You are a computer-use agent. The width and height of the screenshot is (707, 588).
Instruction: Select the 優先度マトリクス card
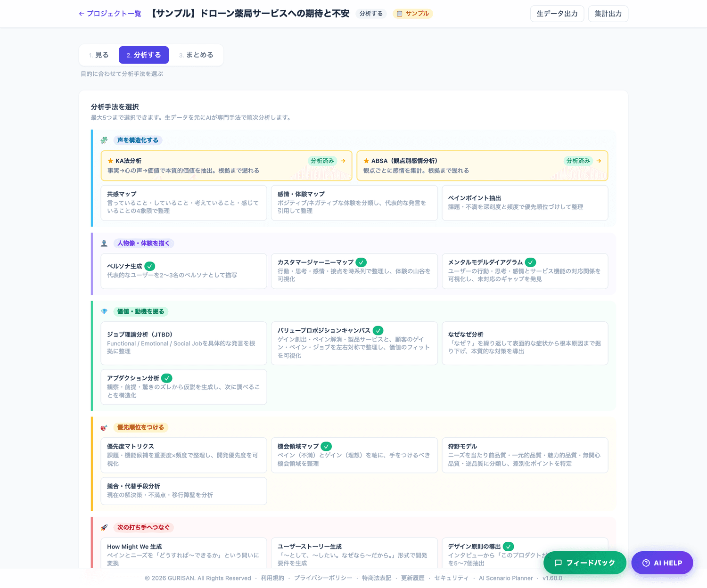[x=184, y=455]
